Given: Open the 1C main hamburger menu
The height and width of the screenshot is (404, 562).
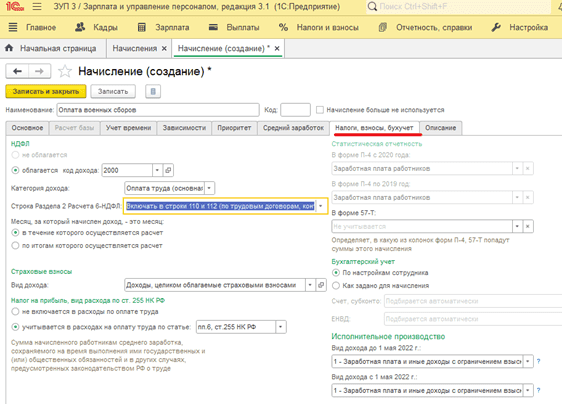Looking at the screenshot, I should (37, 6).
